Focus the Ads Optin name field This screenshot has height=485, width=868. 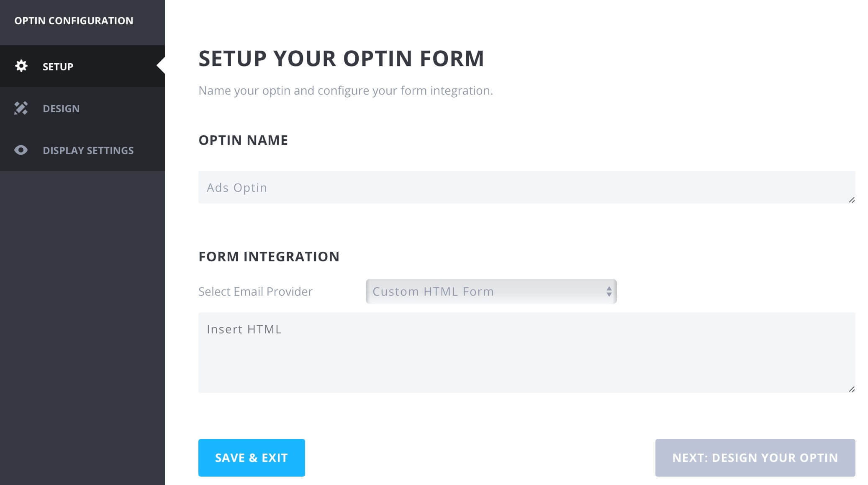(526, 187)
